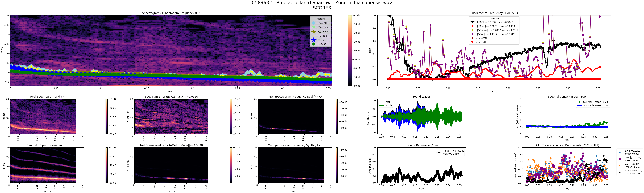
Task: Click the light blue diamond FFmsf real marker
Action: (314, 23)
